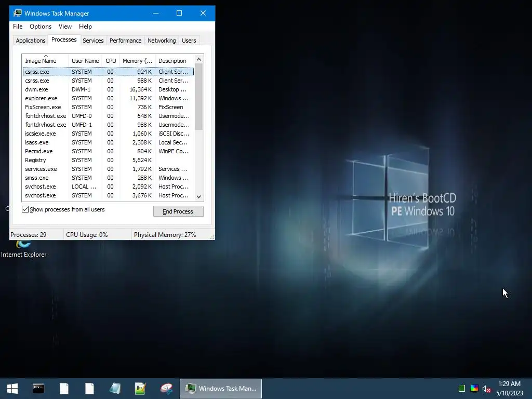This screenshot has height=399, width=532.
Task: Sort by the Description column header
Action: [175, 60]
